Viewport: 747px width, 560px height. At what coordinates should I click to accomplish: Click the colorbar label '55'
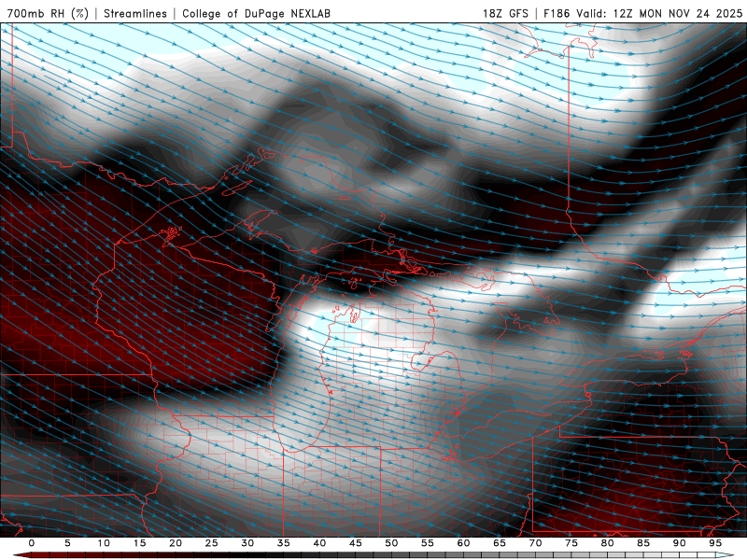[428, 543]
